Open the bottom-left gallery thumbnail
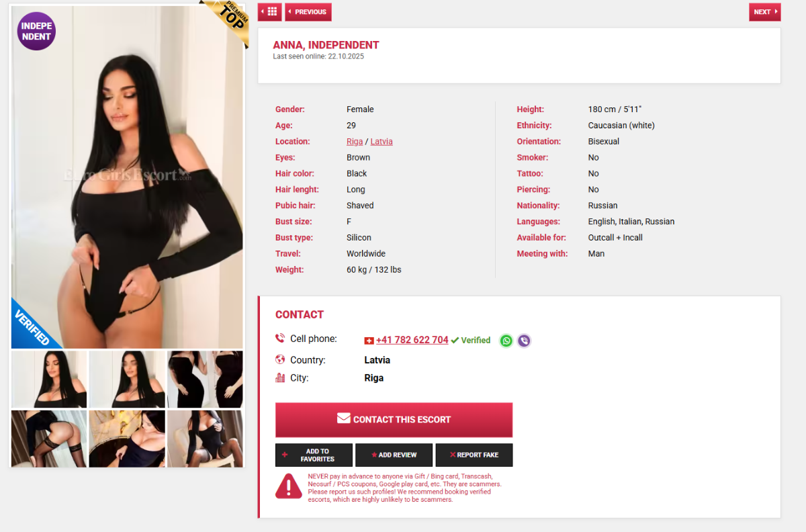 coord(49,439)
